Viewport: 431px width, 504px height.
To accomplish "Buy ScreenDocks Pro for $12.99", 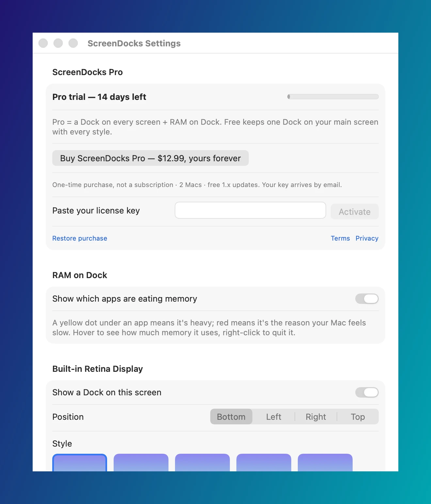I will coord(150,158).
